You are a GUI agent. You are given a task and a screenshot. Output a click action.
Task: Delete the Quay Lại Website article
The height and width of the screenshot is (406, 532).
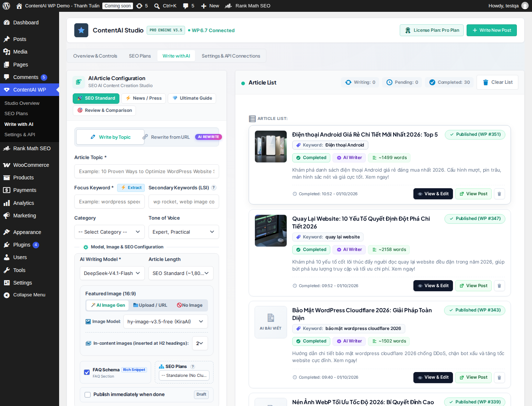tap(499, 286)
